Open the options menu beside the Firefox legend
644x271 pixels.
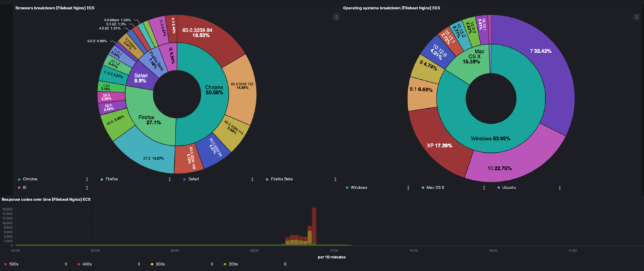169,179
